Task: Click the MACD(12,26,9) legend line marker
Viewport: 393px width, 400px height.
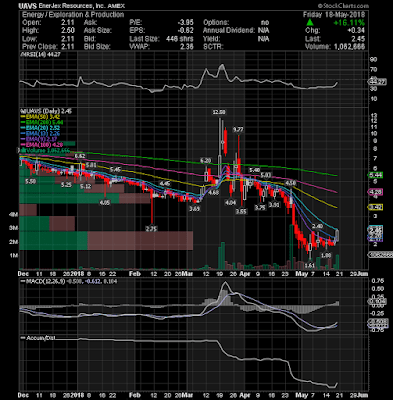Action: (22, 281)
